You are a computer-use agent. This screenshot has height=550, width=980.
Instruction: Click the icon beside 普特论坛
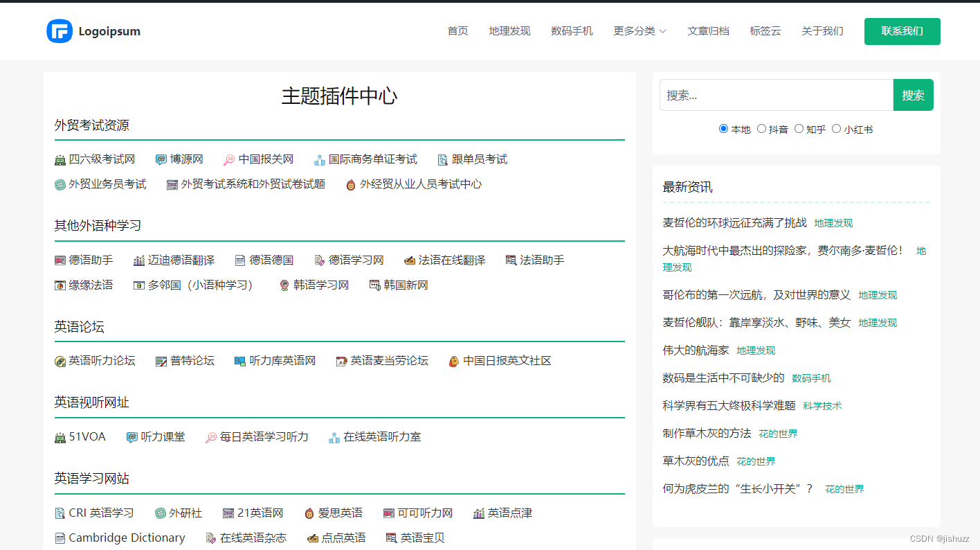[x=161, y=362]
